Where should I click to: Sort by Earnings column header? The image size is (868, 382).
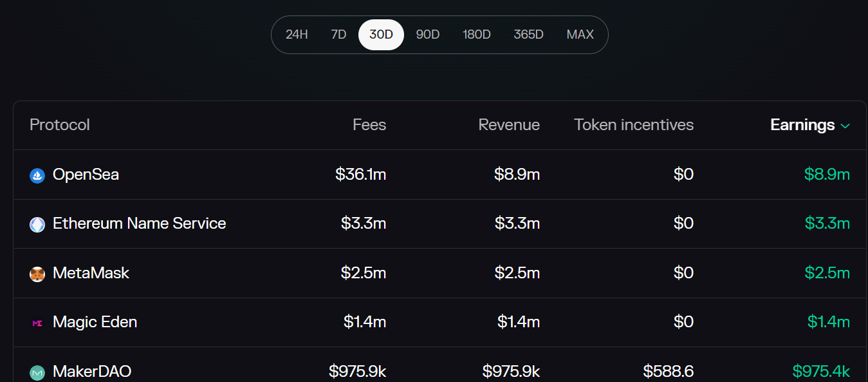pos(802,125)
